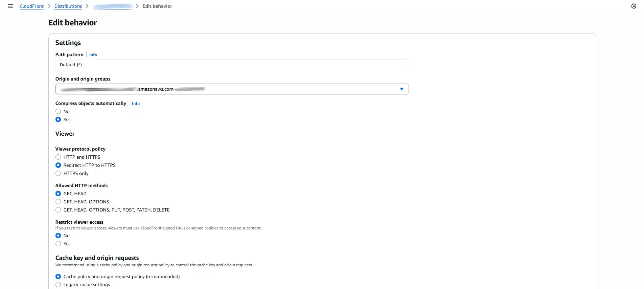Click the Restrict viewer access label
Screen dimensions: 644x289
tap(79, 222)
